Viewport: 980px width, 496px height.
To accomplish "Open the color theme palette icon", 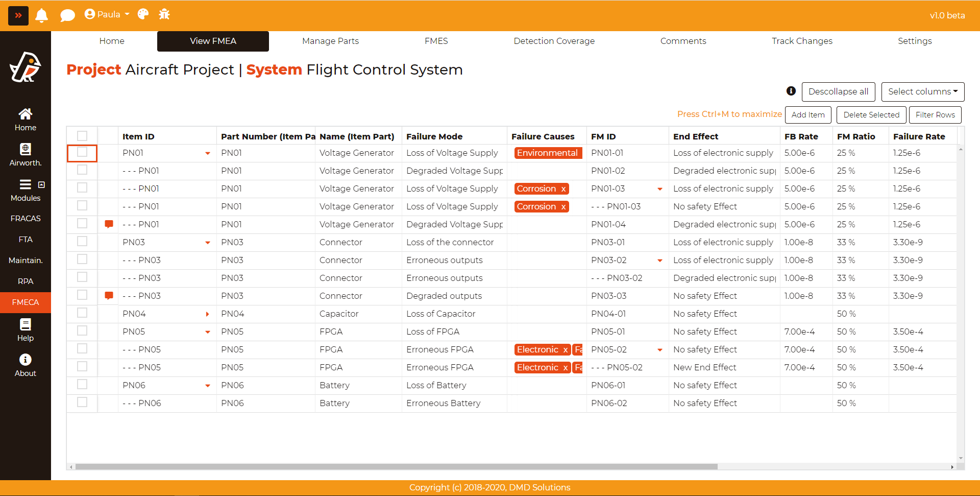I will tap(143, 14).
